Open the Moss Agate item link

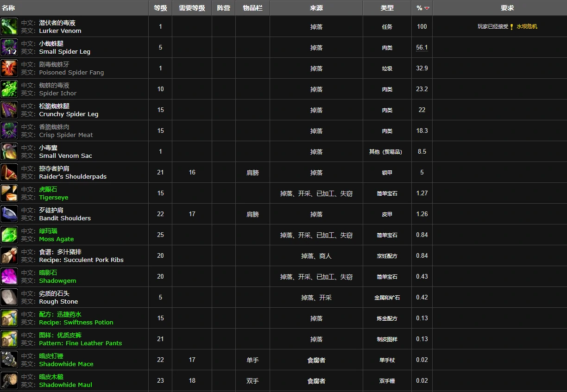(57, 239)
